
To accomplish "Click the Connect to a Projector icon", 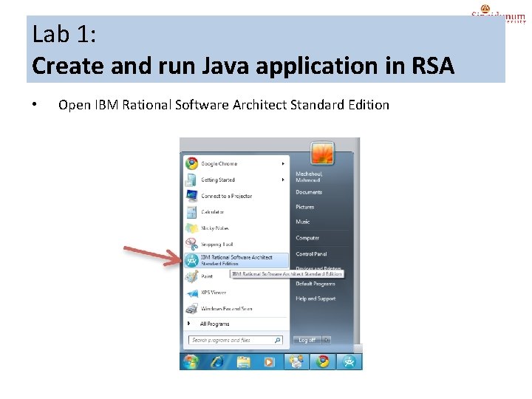I will [191, 196].
